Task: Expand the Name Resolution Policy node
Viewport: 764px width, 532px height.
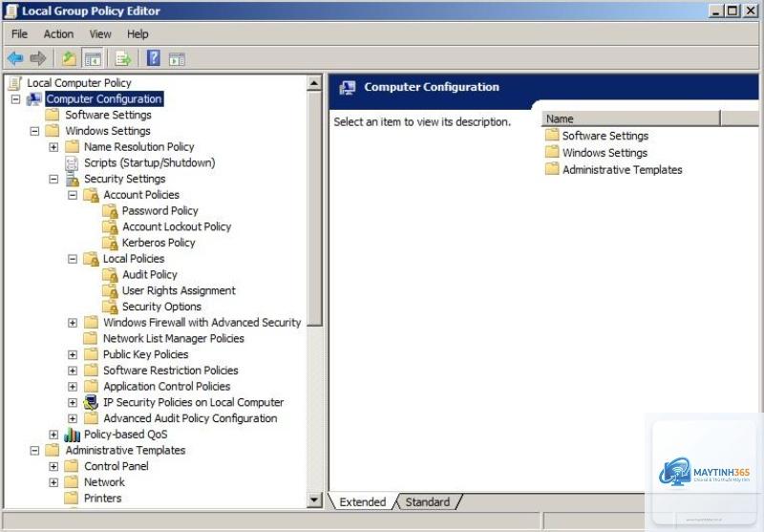Action: tap(53, 147)
